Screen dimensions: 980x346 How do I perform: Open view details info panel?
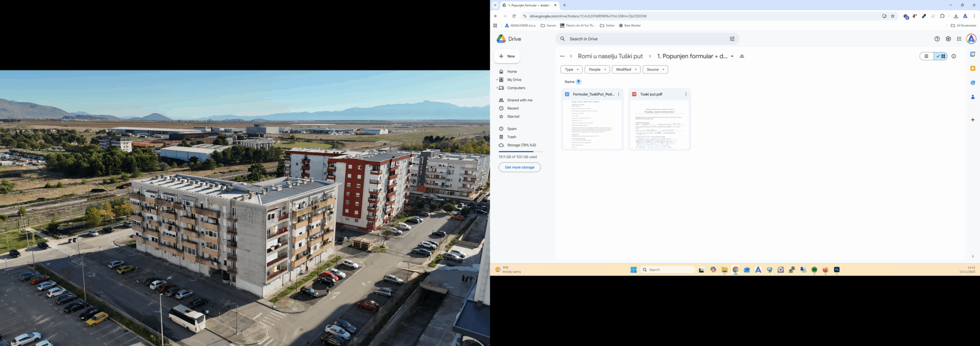coord(953,56)
